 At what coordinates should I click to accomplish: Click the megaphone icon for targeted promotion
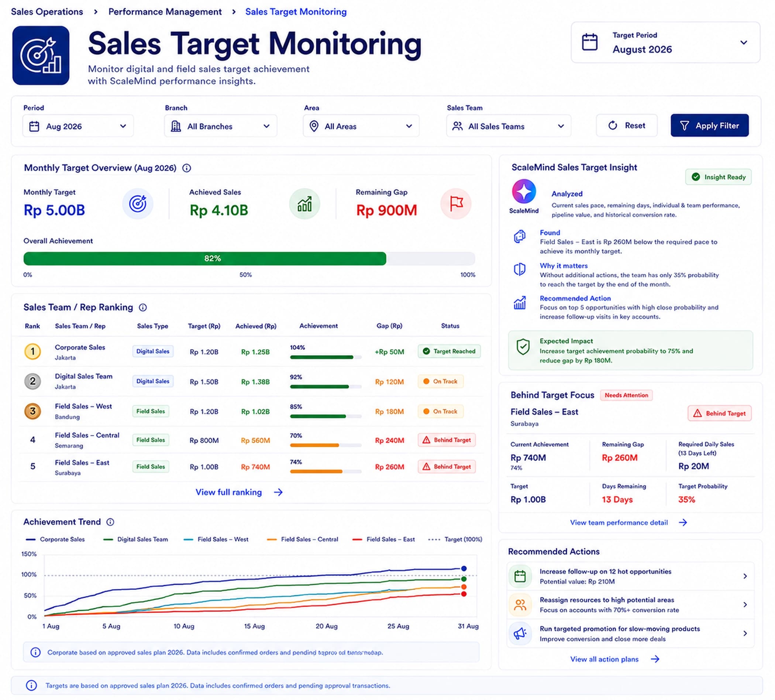pyautogui.click(x=520, y=634)
